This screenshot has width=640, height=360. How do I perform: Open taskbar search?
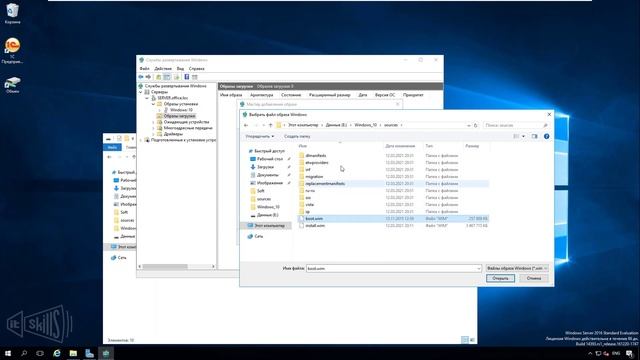(x=24, y=353)
